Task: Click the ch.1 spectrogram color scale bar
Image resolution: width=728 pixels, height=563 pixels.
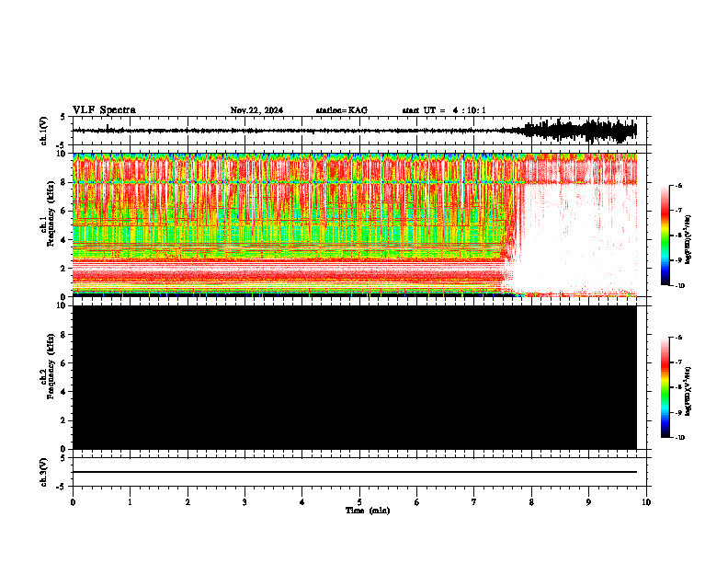Action: click(665, 236)
